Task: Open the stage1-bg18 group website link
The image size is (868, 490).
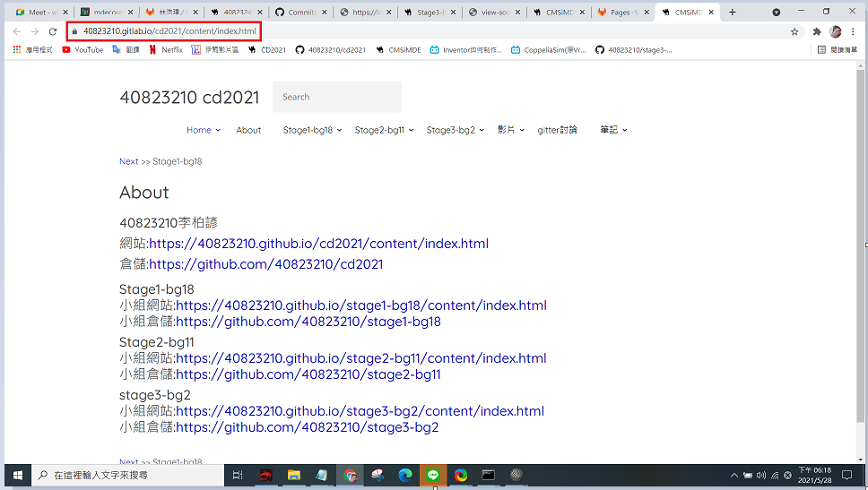Action: point(361,305)
